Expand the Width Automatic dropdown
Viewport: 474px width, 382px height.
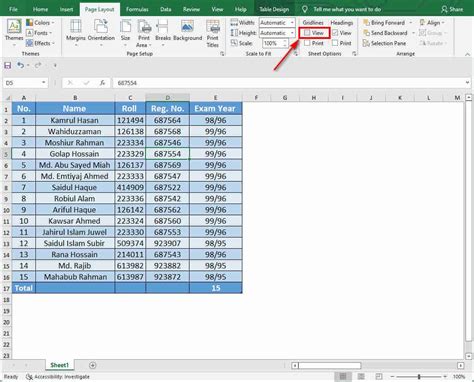click(x=292, y=23)
